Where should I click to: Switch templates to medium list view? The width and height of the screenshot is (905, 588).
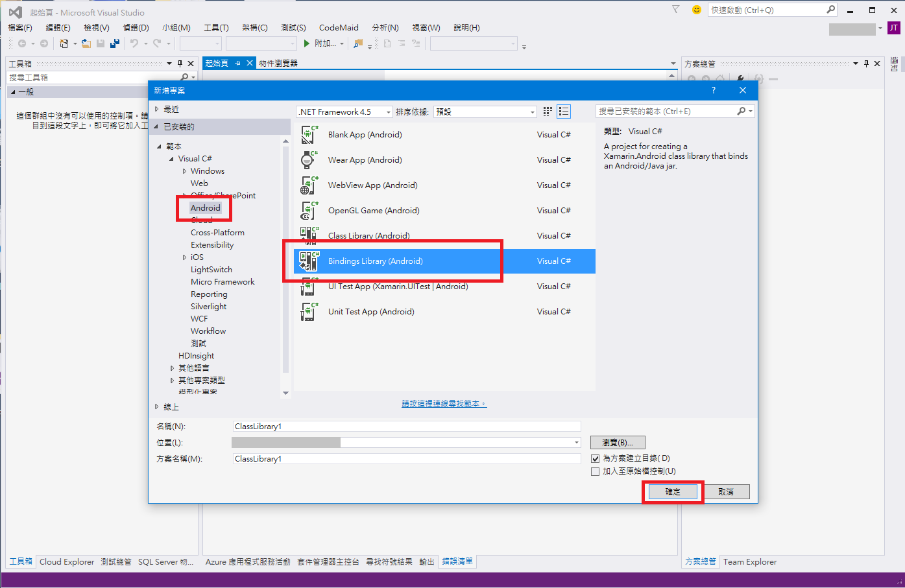coord(564,112)
